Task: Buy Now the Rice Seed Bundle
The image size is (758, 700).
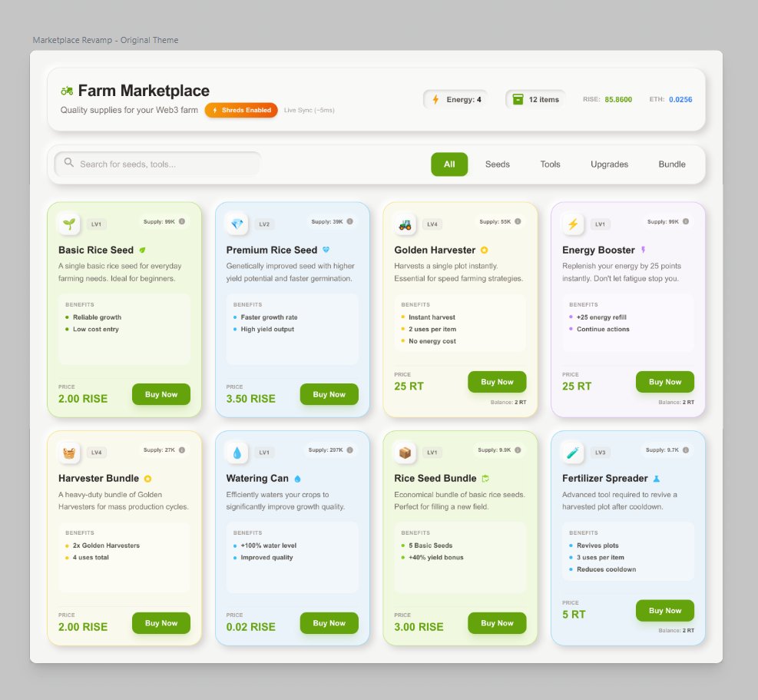Action: click(497, 623)
